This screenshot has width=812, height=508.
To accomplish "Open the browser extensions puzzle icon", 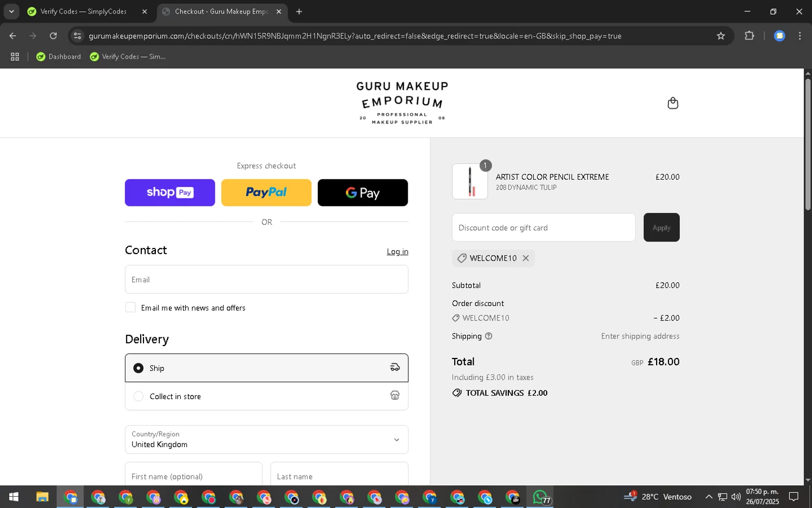I will pyautogui.click(x=749, y=36).
